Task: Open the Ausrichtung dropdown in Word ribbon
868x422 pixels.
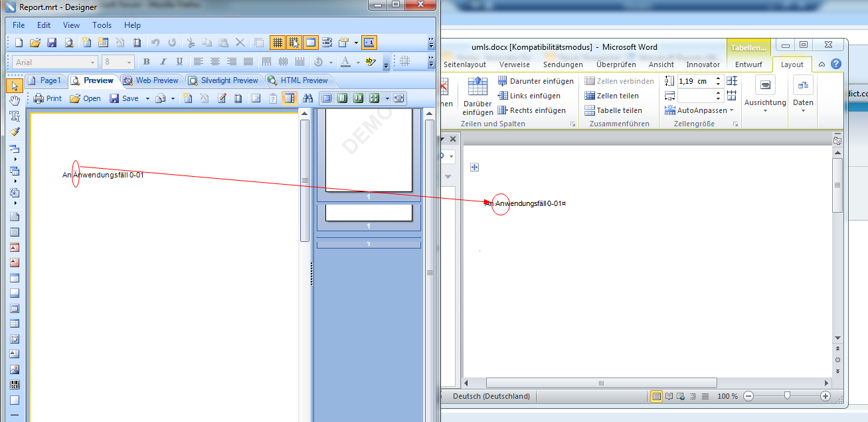Action: pyautogui.click(x=765, y=94)
